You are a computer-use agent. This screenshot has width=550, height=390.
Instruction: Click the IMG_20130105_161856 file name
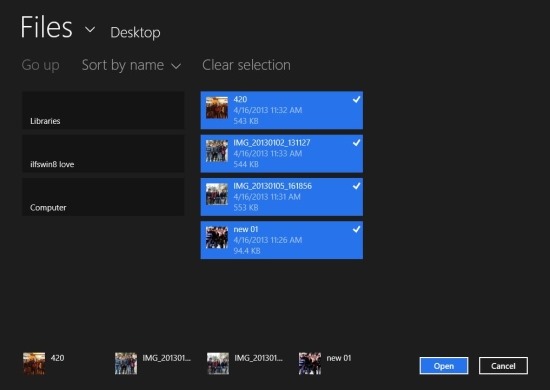click(273, 186)
